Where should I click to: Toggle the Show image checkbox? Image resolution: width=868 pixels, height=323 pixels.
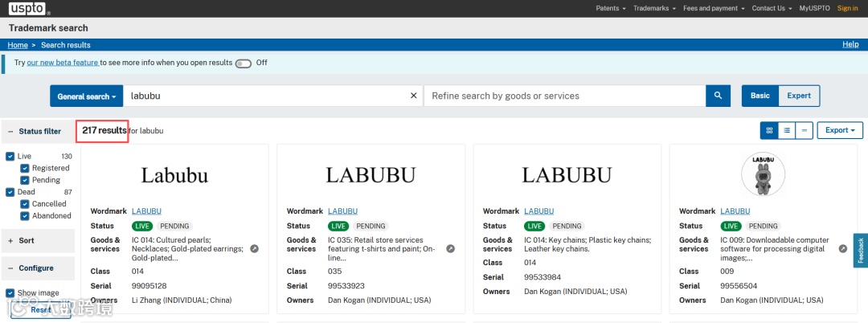click(x=10, y=292)
